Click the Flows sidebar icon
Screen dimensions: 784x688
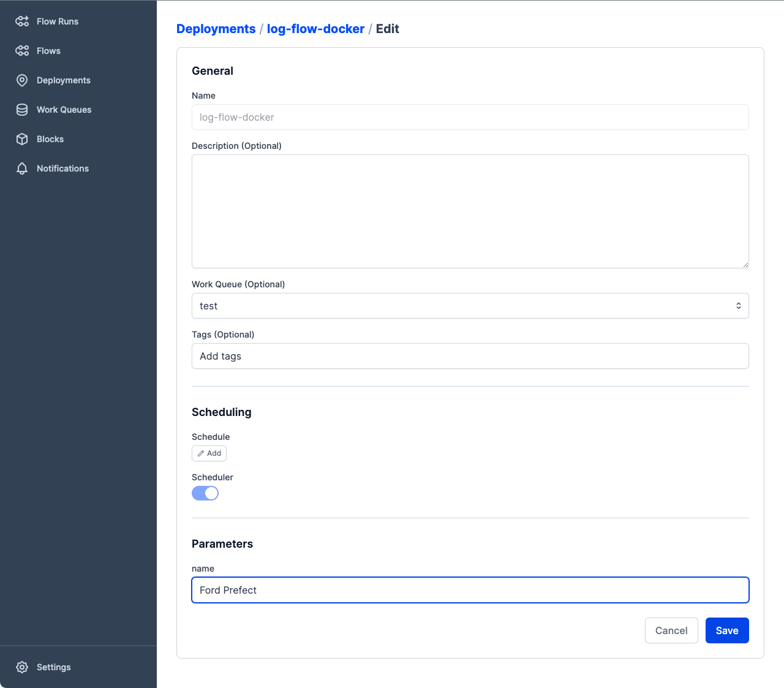coord(22,51)
